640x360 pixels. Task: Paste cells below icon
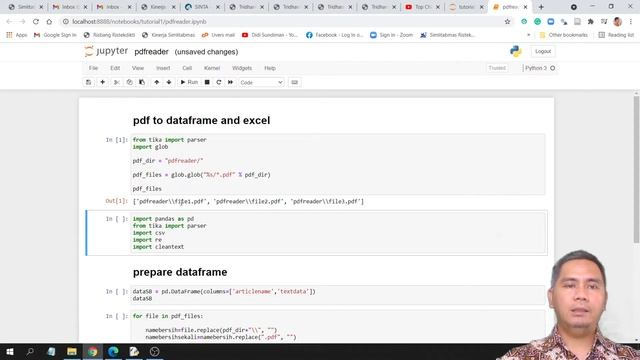(142, 82)
